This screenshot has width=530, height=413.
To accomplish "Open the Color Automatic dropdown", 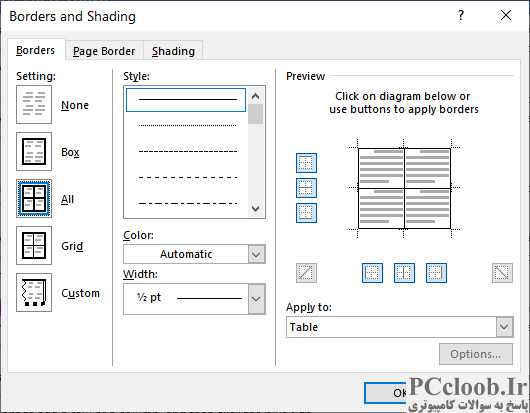I will point(194,254).
